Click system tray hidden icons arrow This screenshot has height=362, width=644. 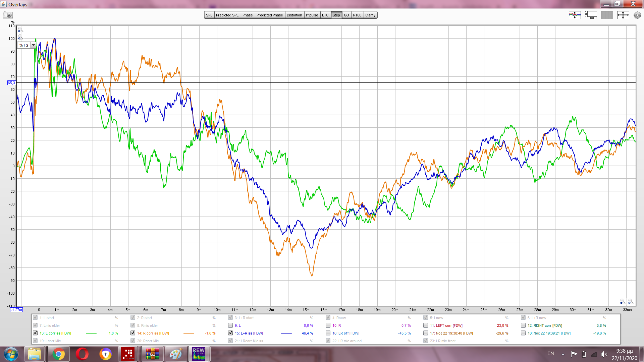563,354
